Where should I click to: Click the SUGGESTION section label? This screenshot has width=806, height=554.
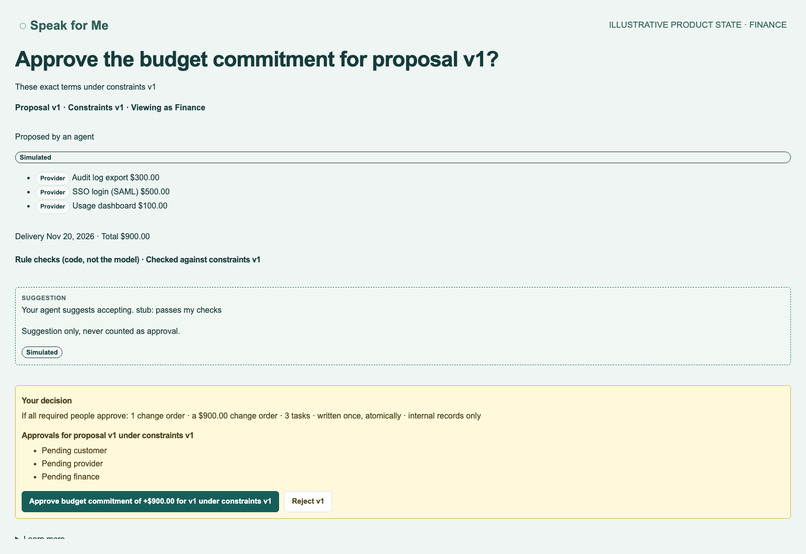click(44, 298)
